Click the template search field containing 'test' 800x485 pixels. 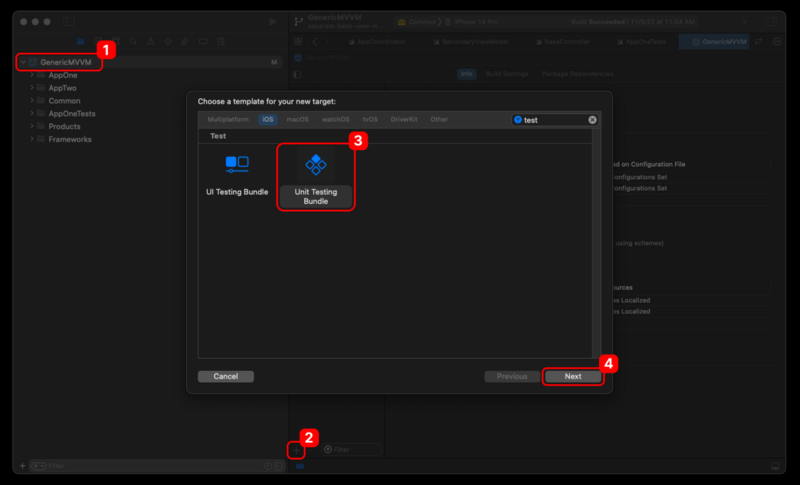click(x=552, y=120)
